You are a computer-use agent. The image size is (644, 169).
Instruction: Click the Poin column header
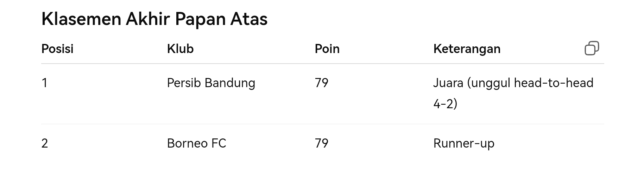[327, 49]
